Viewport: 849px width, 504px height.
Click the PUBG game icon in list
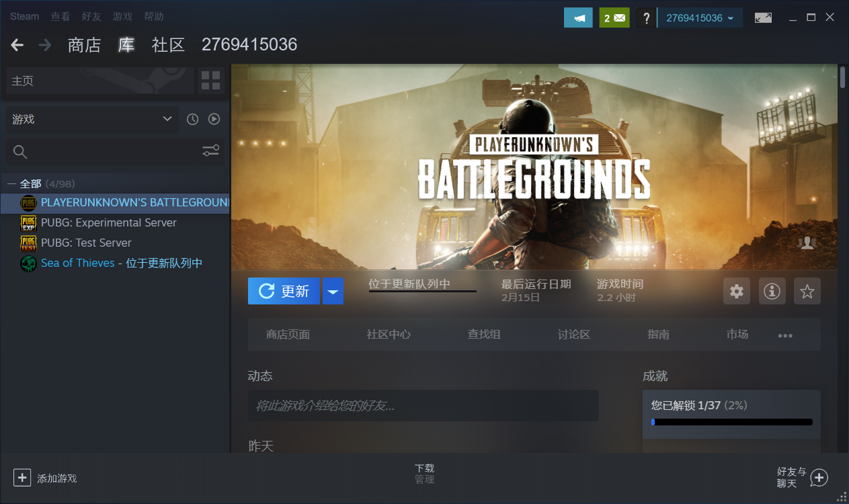pos(28,202)
